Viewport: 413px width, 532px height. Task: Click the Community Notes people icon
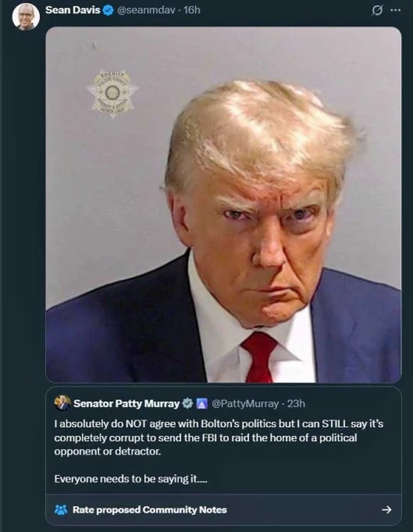(x=61, y=510)
